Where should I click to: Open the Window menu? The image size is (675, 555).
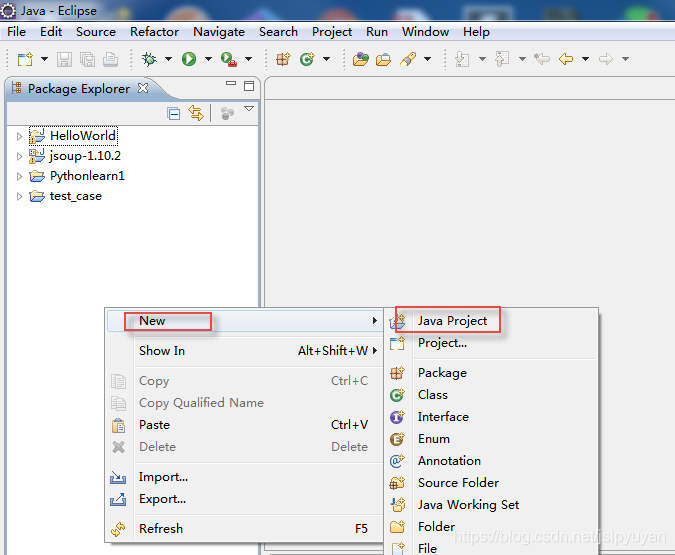pyautogui.click(x=425, y=32)
